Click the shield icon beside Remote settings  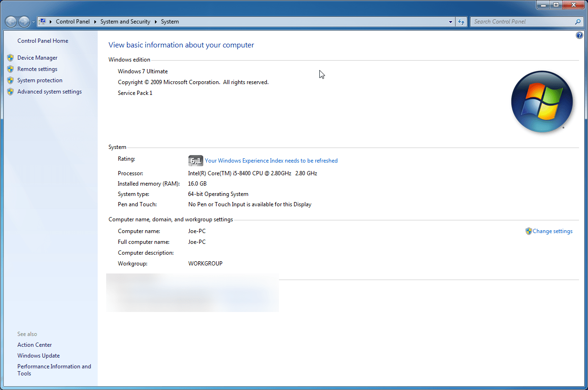point(10,69)
